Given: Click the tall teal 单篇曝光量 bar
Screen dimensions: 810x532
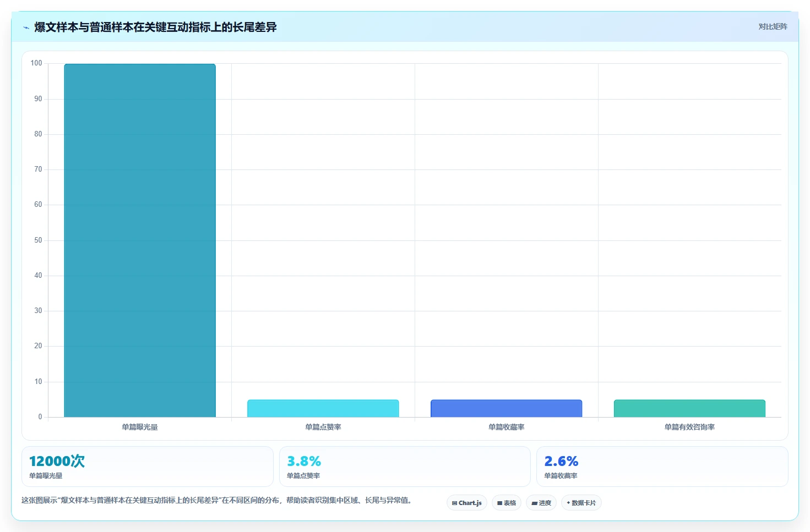Looking at the screenshot, I should (140, 240).
